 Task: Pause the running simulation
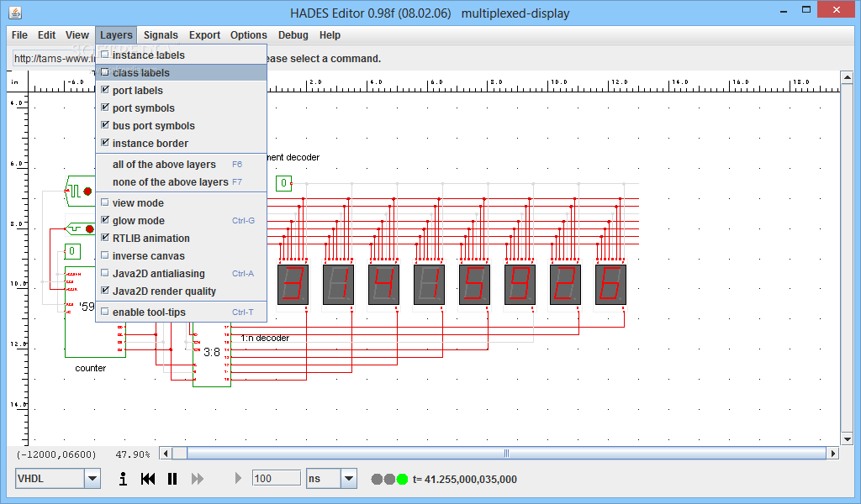pos(172,479)
